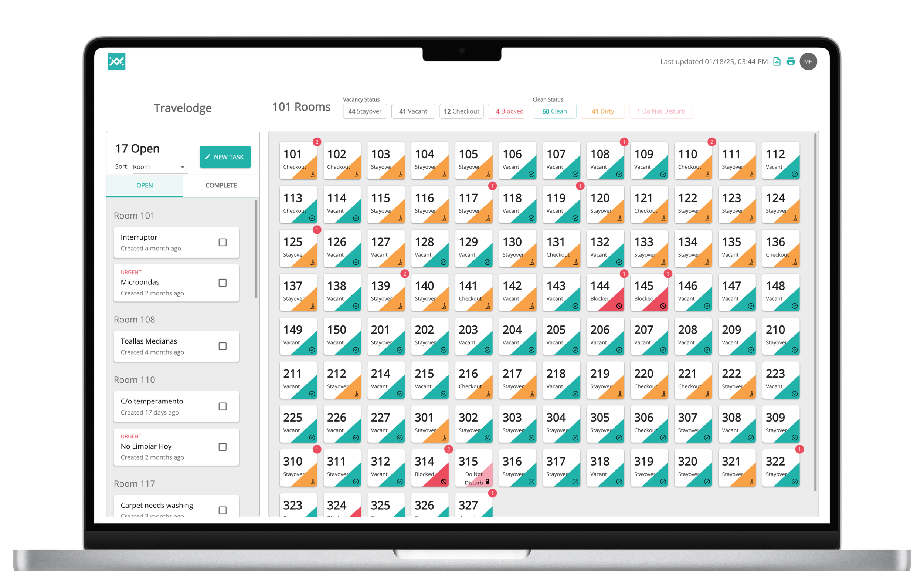924x571 pixels.
Task: Click the export file icon in header
Action: click(x=777, y=61)
